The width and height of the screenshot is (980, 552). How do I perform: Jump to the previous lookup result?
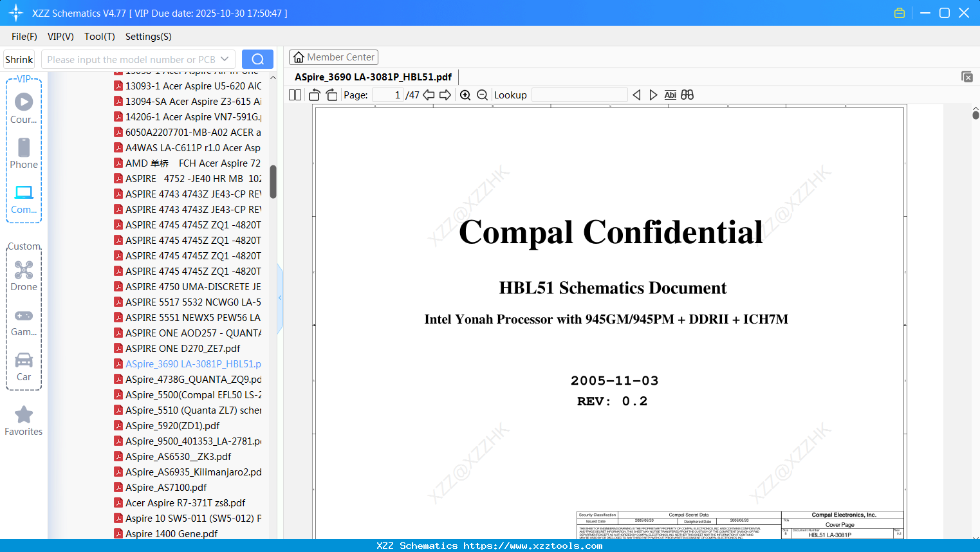(x=636, y=95)
